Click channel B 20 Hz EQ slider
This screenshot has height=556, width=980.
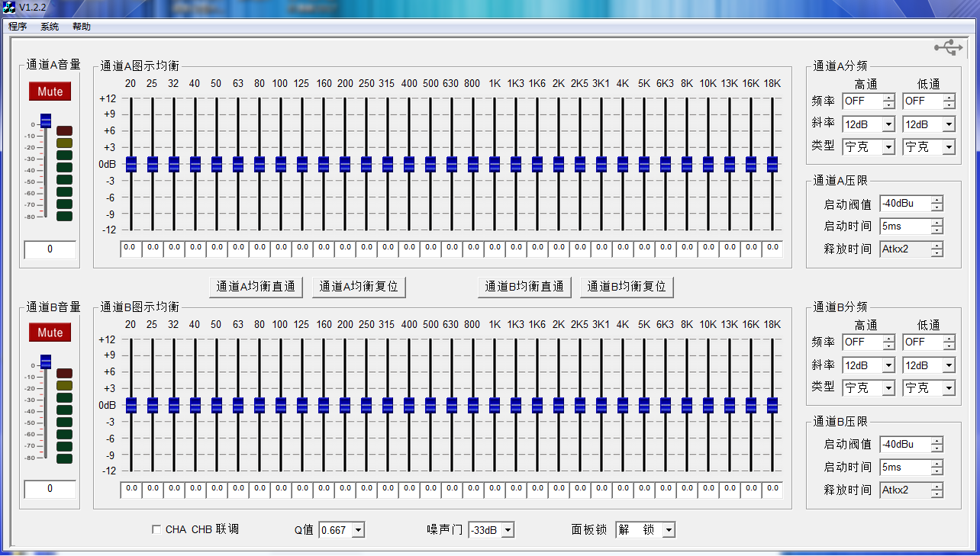coord(131,405)
